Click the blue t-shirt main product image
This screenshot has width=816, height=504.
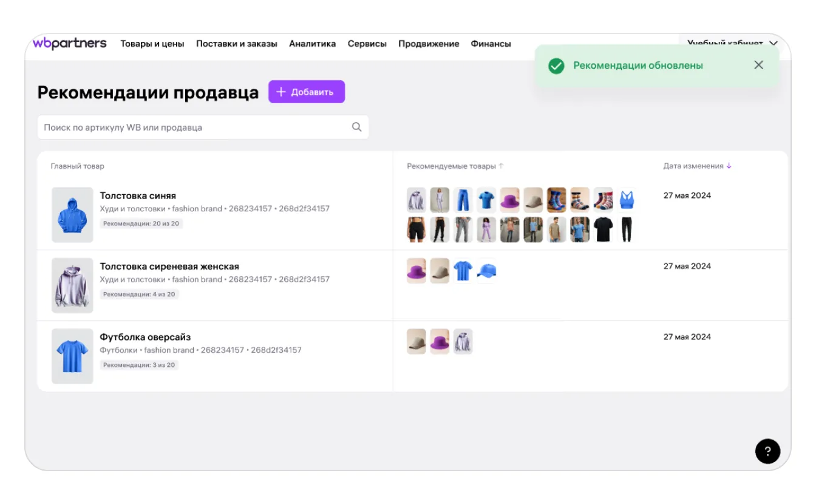point(72,356)
